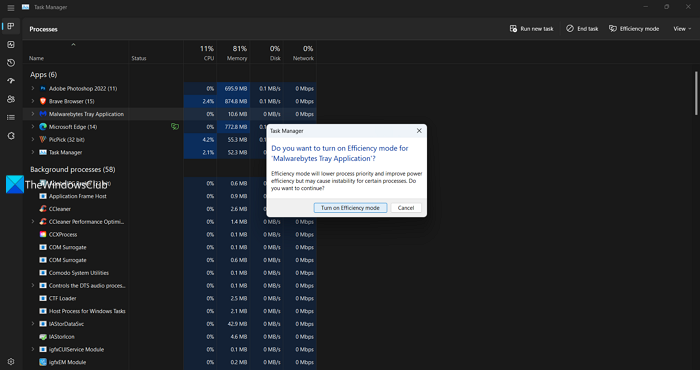This screenshot has height=370, width=700.
Task: Select the first COM Surrogate row
Action: (x=170, y=247)
